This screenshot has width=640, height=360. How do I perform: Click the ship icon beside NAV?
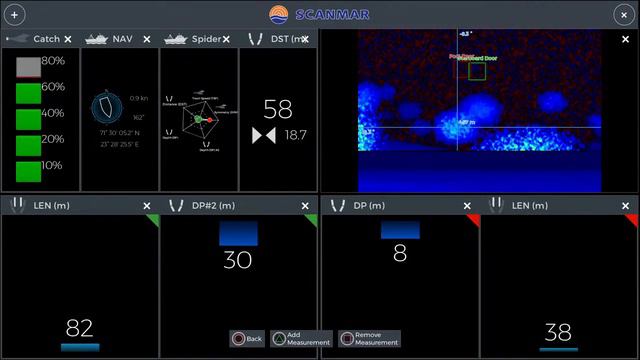click(96, 39)
